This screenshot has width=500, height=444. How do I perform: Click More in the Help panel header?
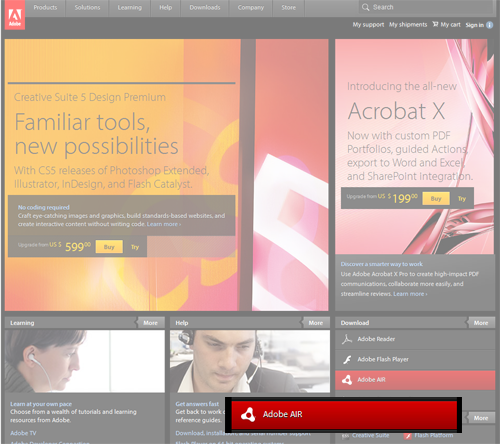pos(316,323)
